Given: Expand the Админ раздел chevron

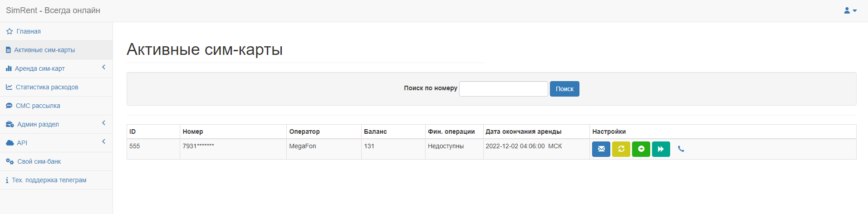Looking at the screenshot, I should [103, 123].
